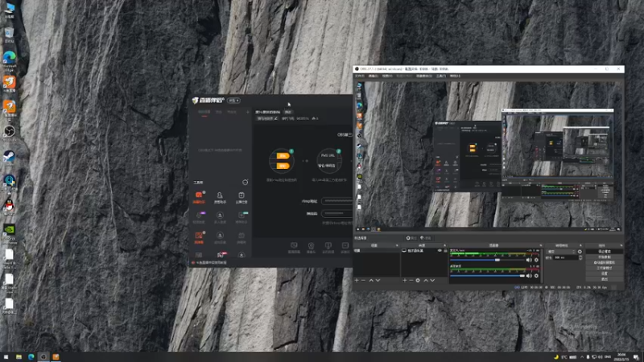Select the scene entry in OBS Scenes list
Viewport: 644px width, 362px height.
(x=376, y=250)
